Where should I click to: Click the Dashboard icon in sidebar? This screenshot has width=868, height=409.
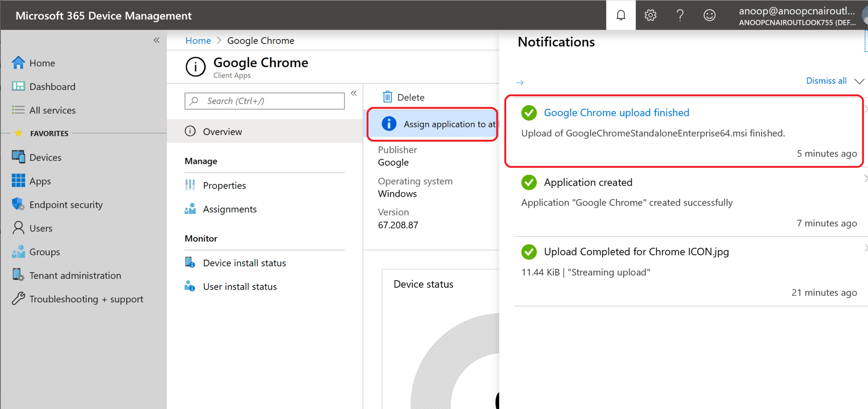(x=18, y=86)
